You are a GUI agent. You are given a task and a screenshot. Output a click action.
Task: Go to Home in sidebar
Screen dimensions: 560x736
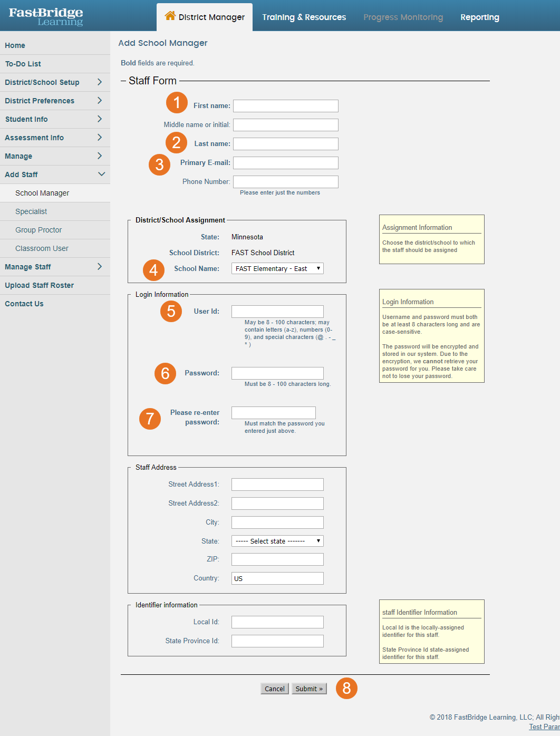tap(55, 45)
